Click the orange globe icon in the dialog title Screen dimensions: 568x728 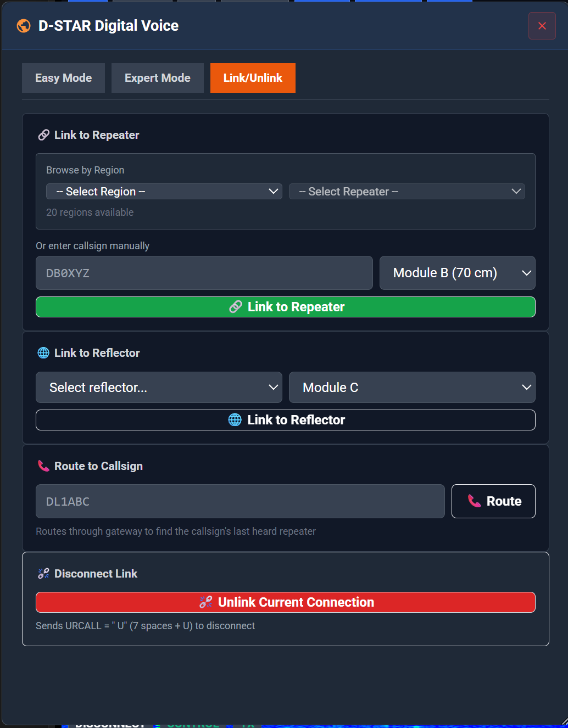point(24,25)
